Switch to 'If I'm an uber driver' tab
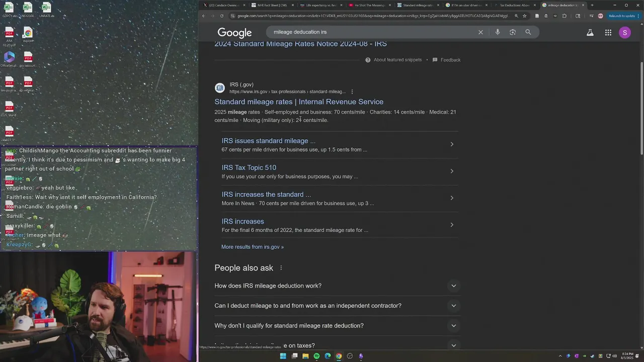This screenshot has width=644, height=362. (465, 5)
